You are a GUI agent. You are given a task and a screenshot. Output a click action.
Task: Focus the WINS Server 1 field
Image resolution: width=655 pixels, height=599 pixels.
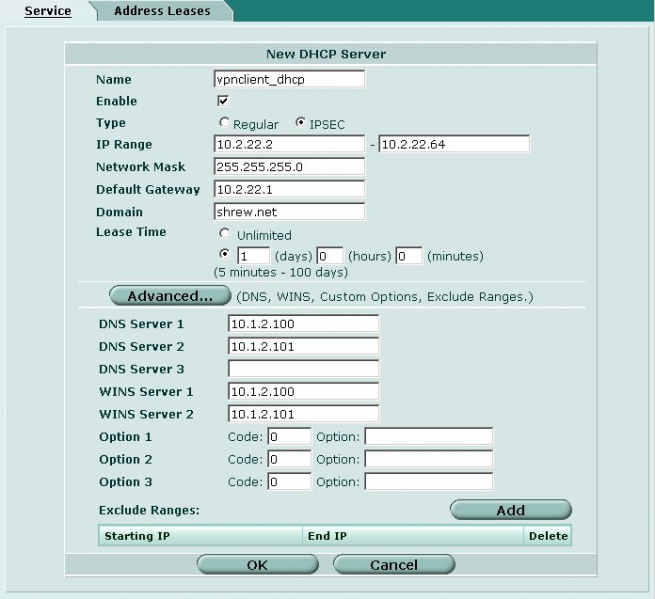pyautogui.click(x=304, y=391)
